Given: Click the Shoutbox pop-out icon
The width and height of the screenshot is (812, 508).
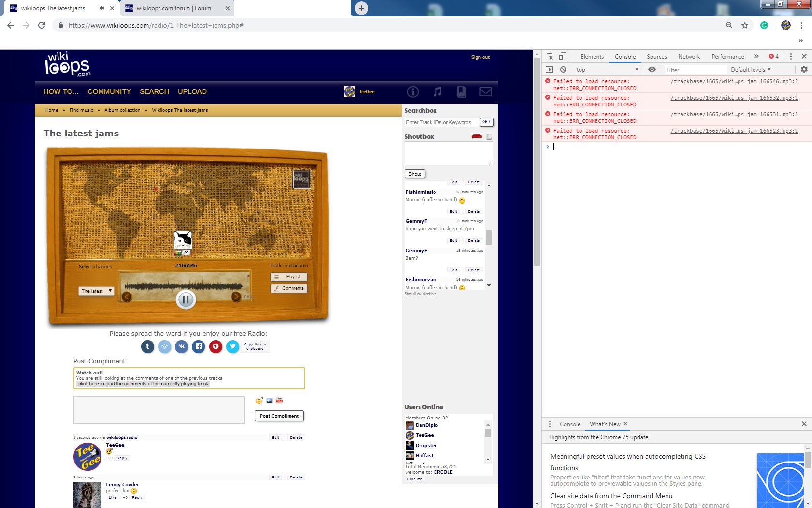Looking at the screenshot, I should pyautogui.click(x=489, y=137).
